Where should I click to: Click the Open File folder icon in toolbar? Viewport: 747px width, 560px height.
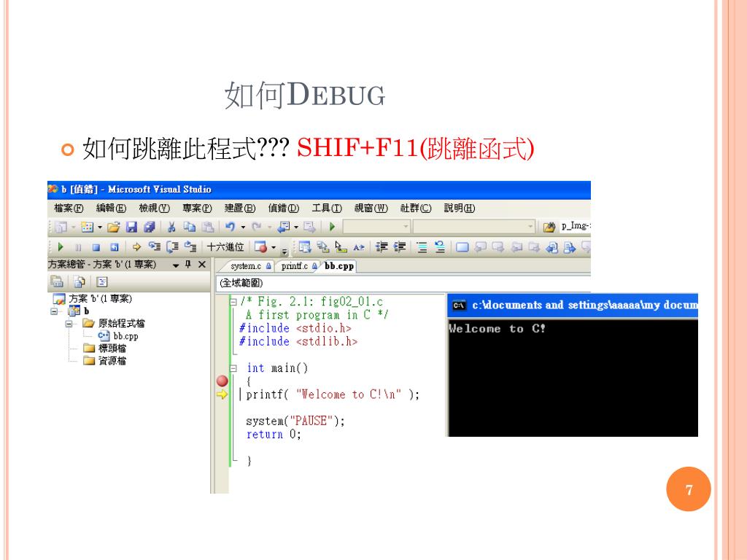[113, 227]
